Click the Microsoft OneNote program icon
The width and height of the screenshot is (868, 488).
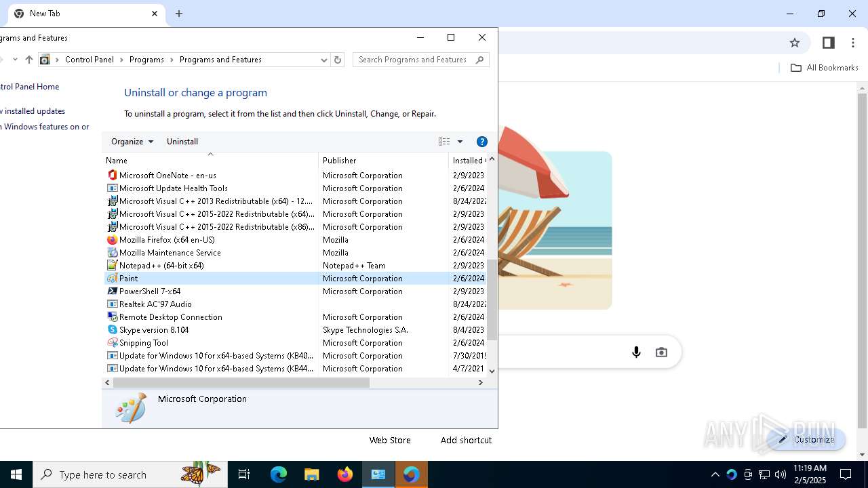(x=113, y=175)
